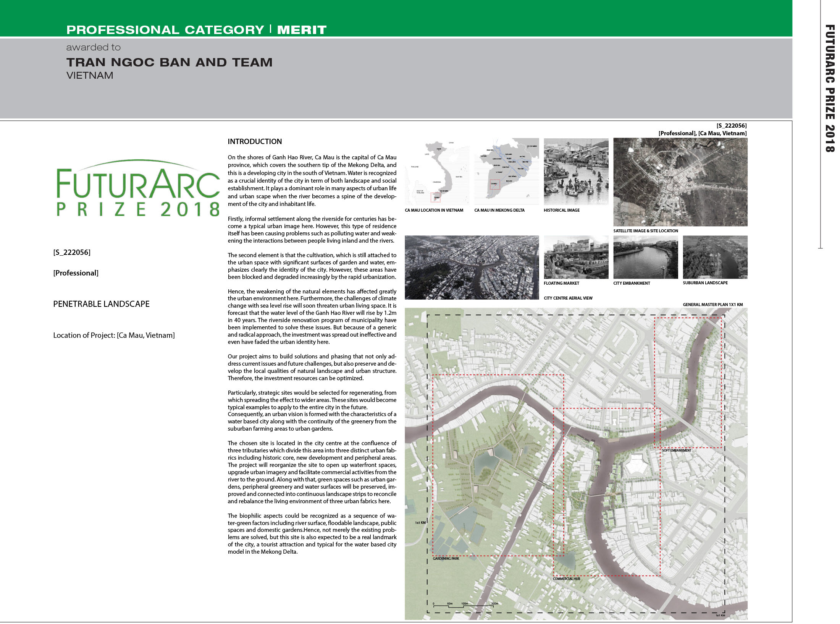
Task: Click the 'PENETRABLE LANDSCAPE' title
Action: pyautogui.click(x=101, y=304)
